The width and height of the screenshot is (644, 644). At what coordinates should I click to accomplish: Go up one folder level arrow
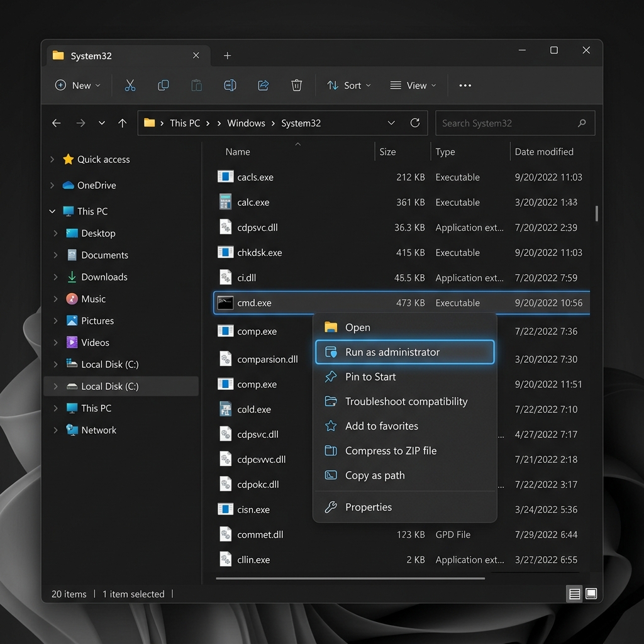123,123
